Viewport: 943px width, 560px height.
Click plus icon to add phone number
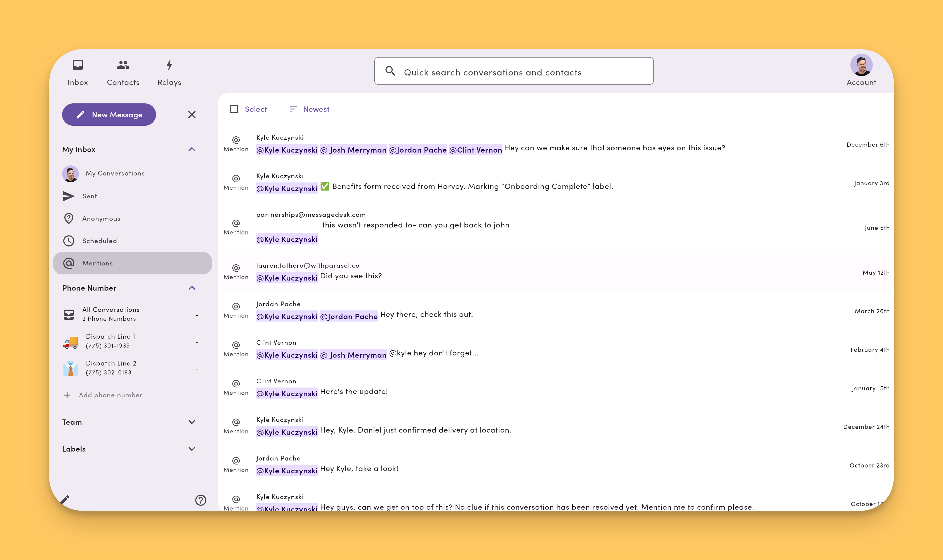[67, 395]
